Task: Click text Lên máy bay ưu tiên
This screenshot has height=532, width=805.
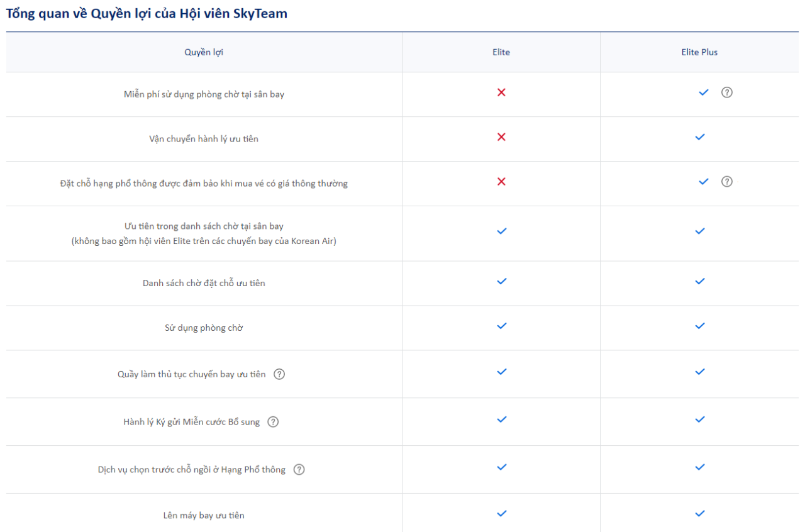Action: (x=204, y=516)
